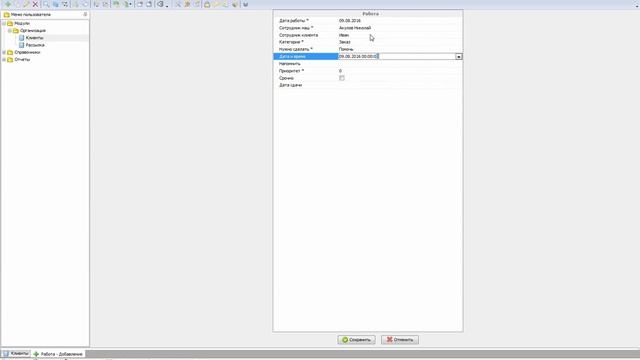Click the green plus Add icon in toolbar
The height and width of the screenshot is (360, 640).
[x=8, y=4]
